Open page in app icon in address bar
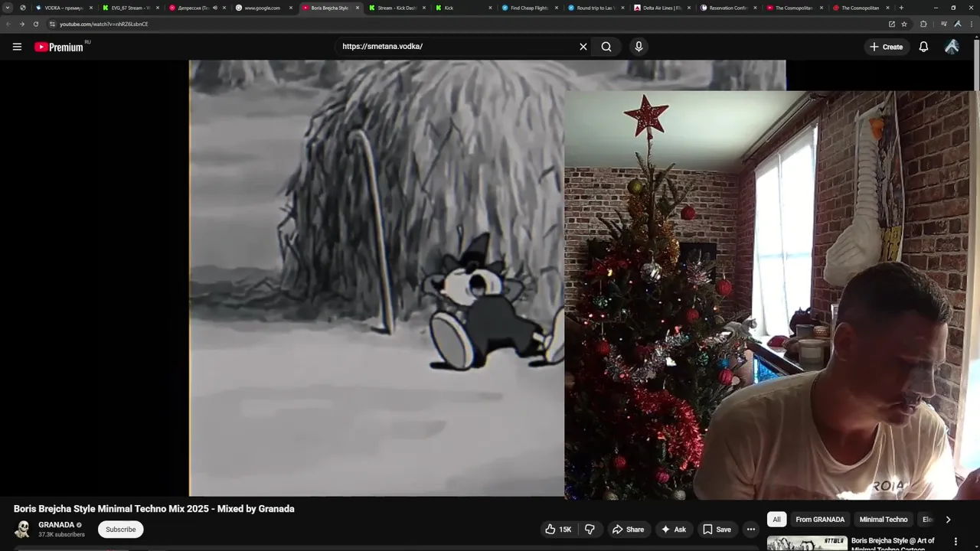The height and width of the screenshot is (551, 980). coord(891,24)
